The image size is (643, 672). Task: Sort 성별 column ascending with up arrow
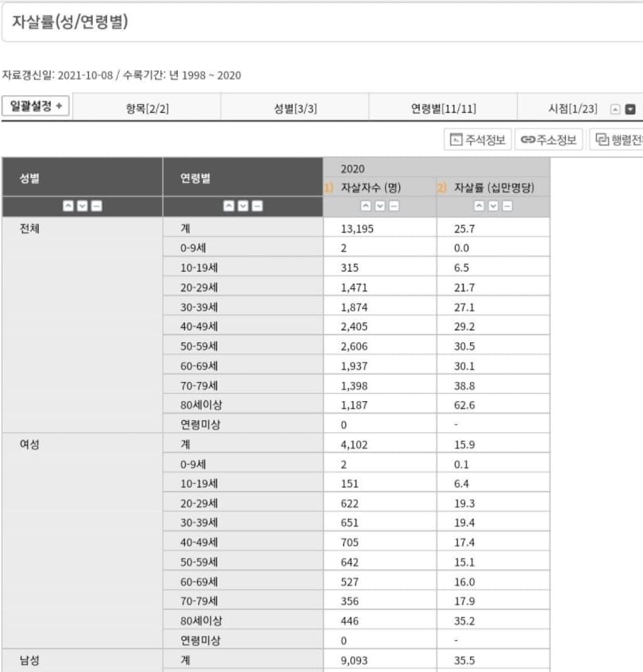click(67, 207)
